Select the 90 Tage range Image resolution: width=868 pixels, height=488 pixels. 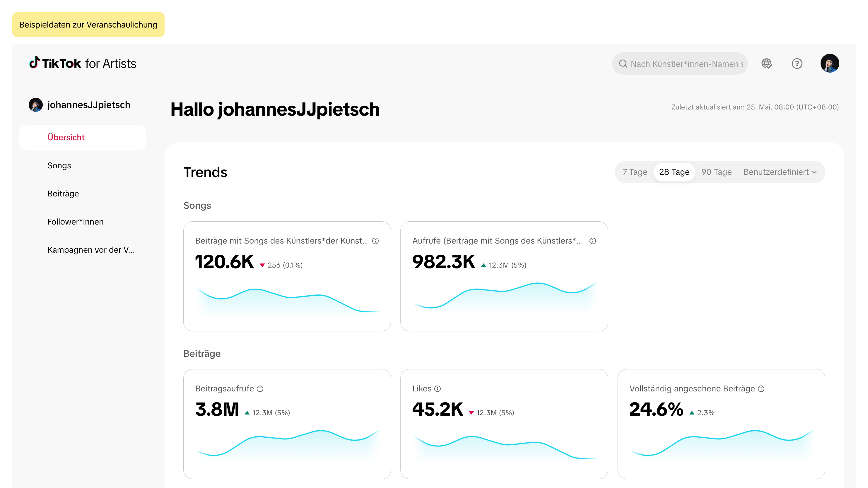716,172
